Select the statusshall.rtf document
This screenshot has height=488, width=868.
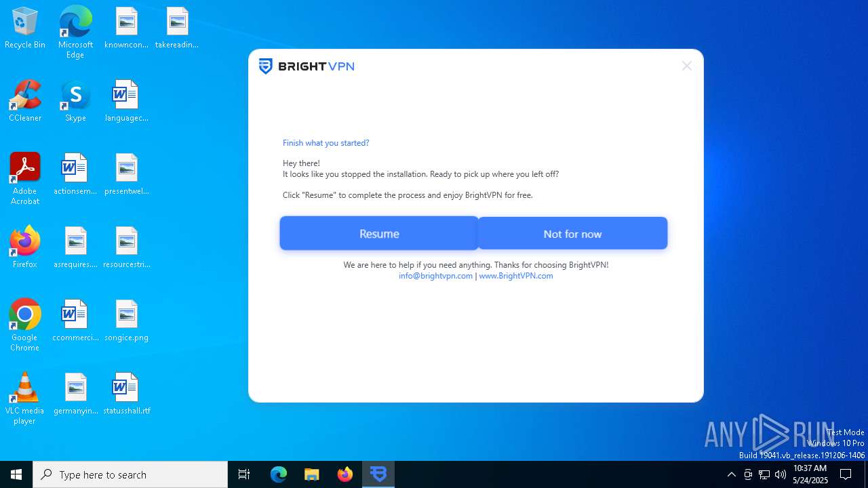(x=126, y=394)
